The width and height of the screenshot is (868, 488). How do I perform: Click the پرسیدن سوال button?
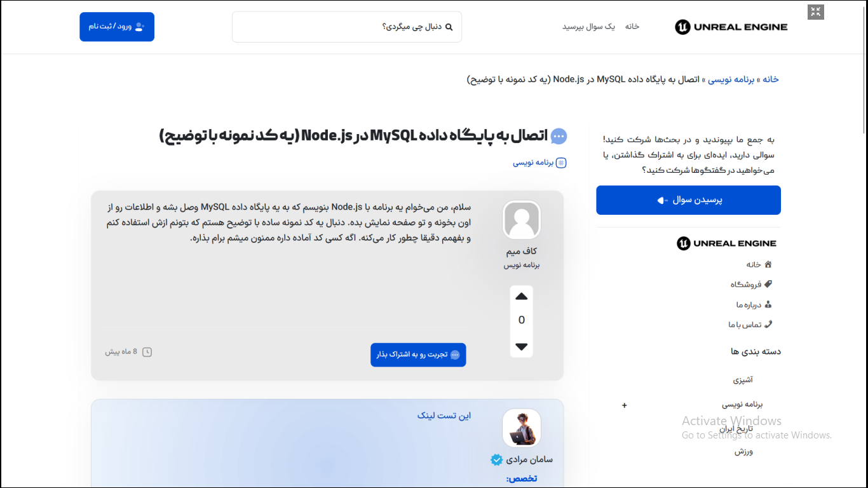tap(688, 200)
